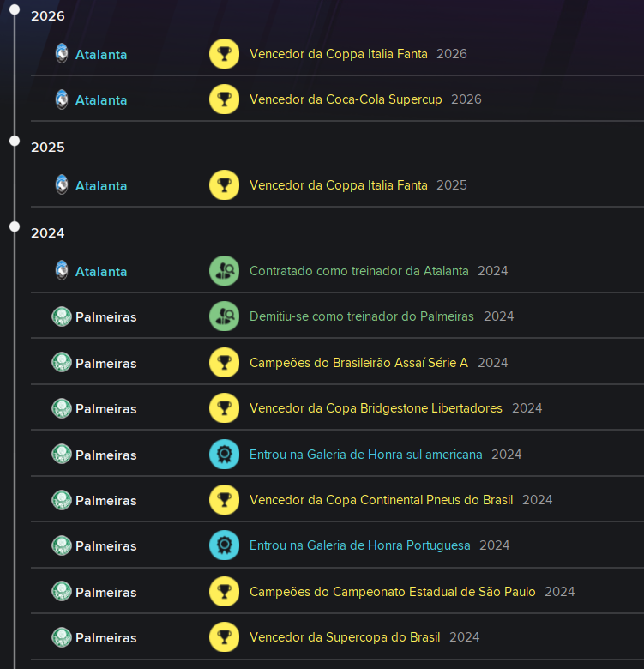Open Campeões do Brasileirão Assaí Série A entry
Viewport: 644px width, 669px height.
point(358,363)
